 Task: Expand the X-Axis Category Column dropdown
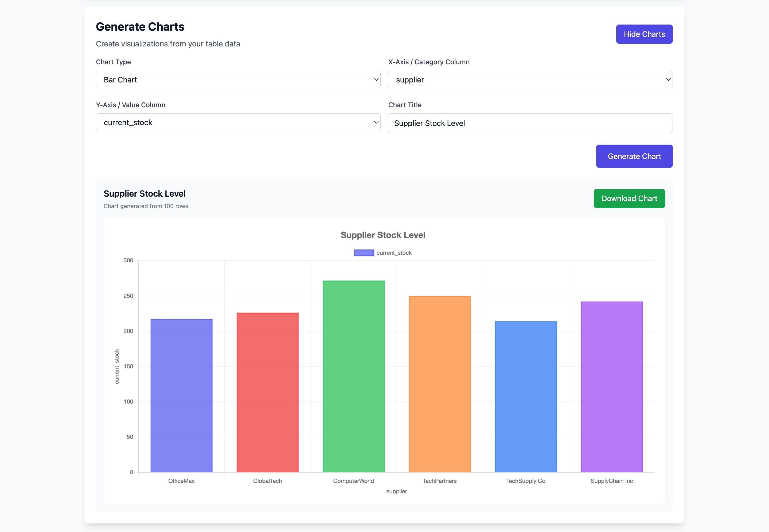tap(530, 80)
